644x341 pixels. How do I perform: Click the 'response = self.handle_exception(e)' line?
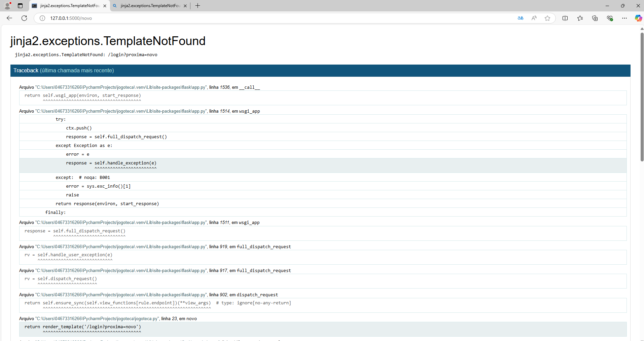pos(323,165)
